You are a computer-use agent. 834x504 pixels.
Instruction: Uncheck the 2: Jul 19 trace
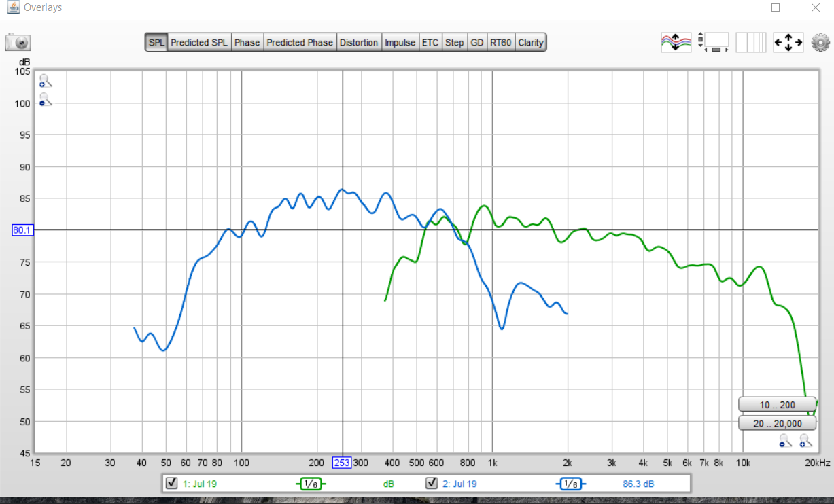coord(431,483)
